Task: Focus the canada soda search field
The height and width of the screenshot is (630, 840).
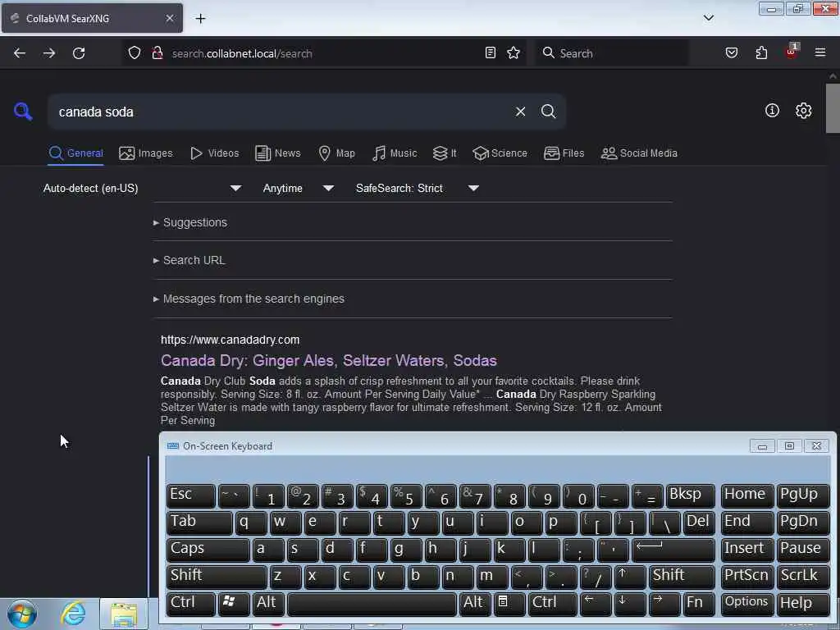Action: pyautogui.click(x=279, y=112)
